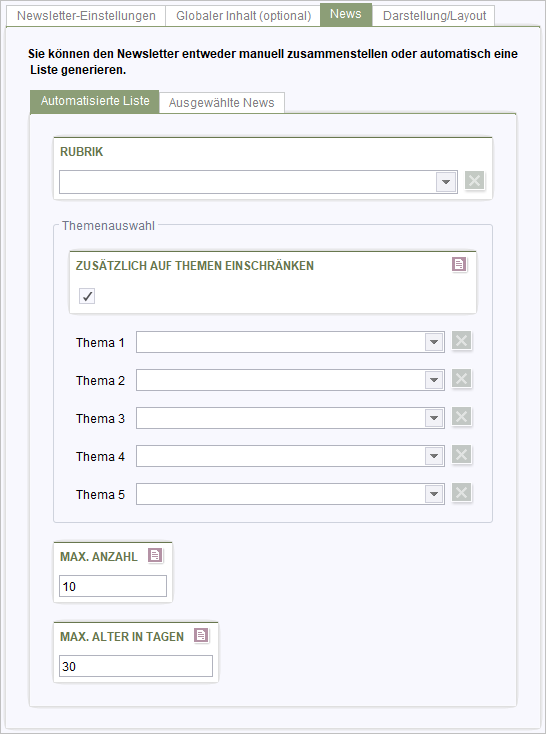
Task: Open note icon beside Max. Alter in Tagen
Action: (201, 635)
